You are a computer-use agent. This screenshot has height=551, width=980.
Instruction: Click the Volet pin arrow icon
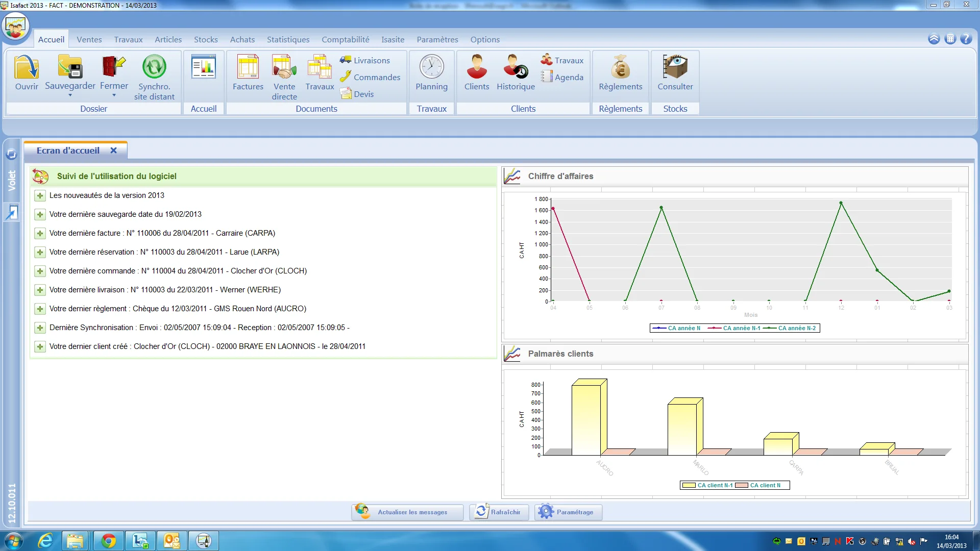coord(11,212)
